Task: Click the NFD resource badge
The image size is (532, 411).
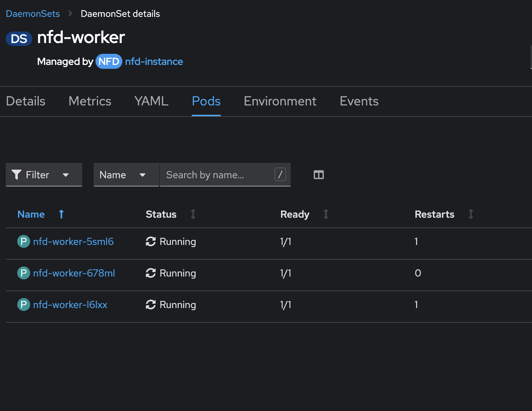Action: click(x=109, y=62)
